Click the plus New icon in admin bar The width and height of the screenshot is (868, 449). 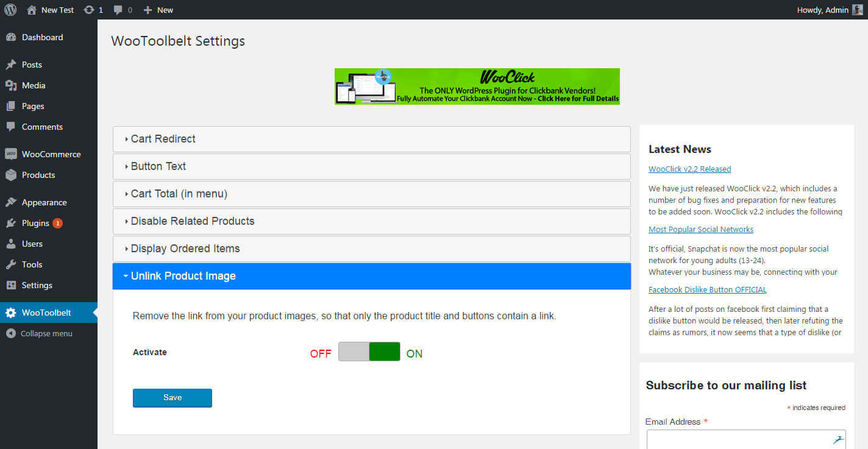pos(148,10)
